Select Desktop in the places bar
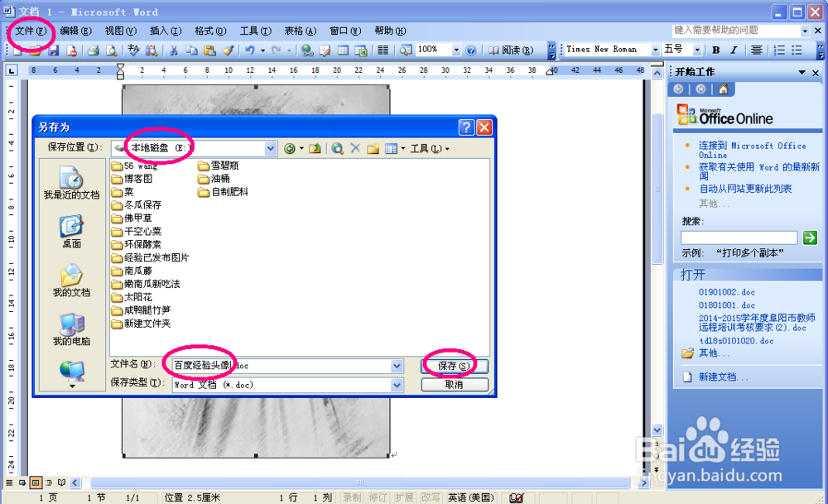The image size is (828, 504). coord(71,231)
